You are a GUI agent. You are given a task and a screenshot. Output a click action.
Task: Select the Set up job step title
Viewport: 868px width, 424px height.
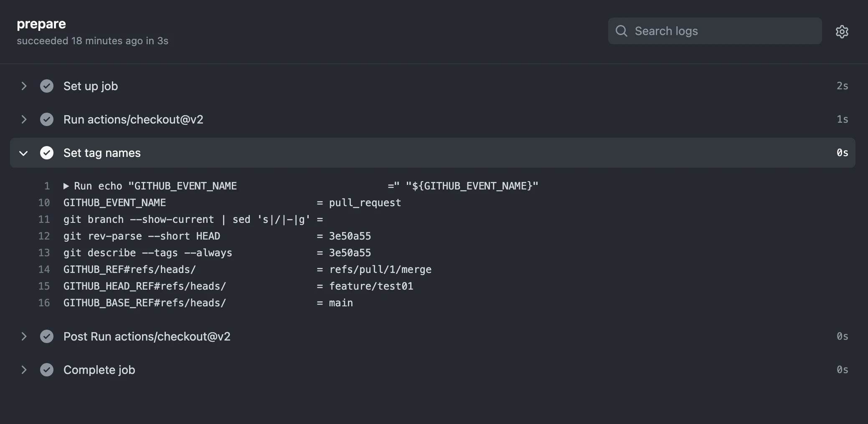(91, 86)
